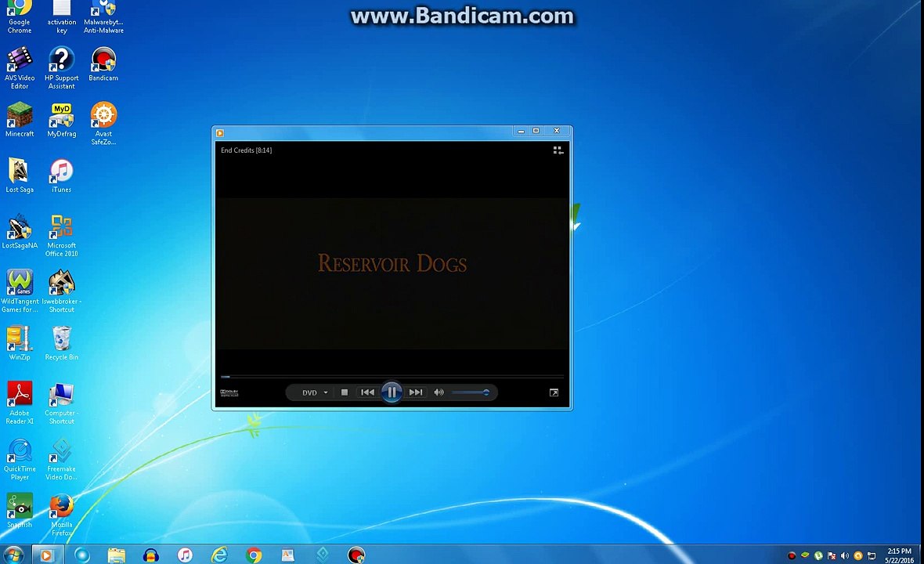Open the Recycle Bin
This screenshot has height=564, width=924.
click(x=61, y=343)
